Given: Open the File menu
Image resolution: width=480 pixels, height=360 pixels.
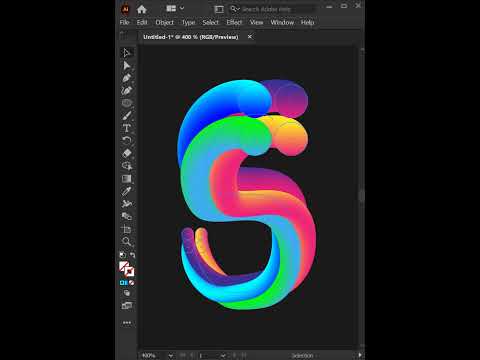Looking at the screenshot, I should (x=124, y=22).
